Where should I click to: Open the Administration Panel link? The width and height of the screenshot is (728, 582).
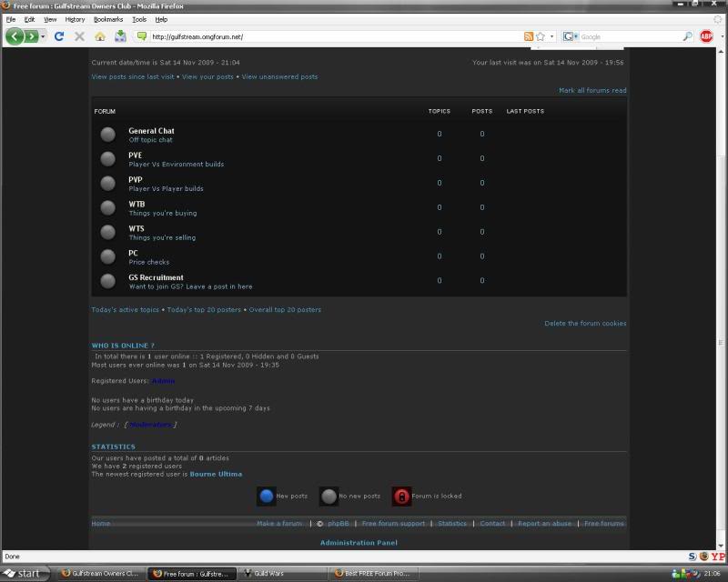pos(359,543)
